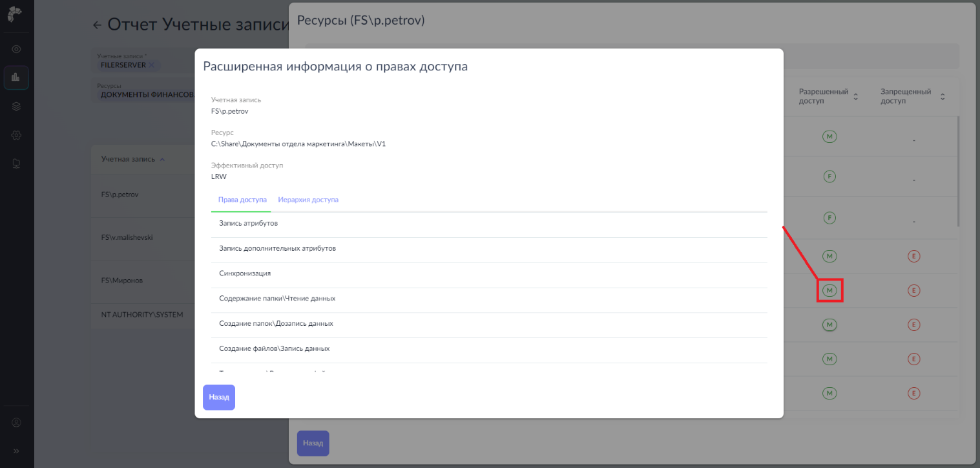Click the Расширенная информация о правах доступа heading
980x468 pixels.
pos(335,66)
